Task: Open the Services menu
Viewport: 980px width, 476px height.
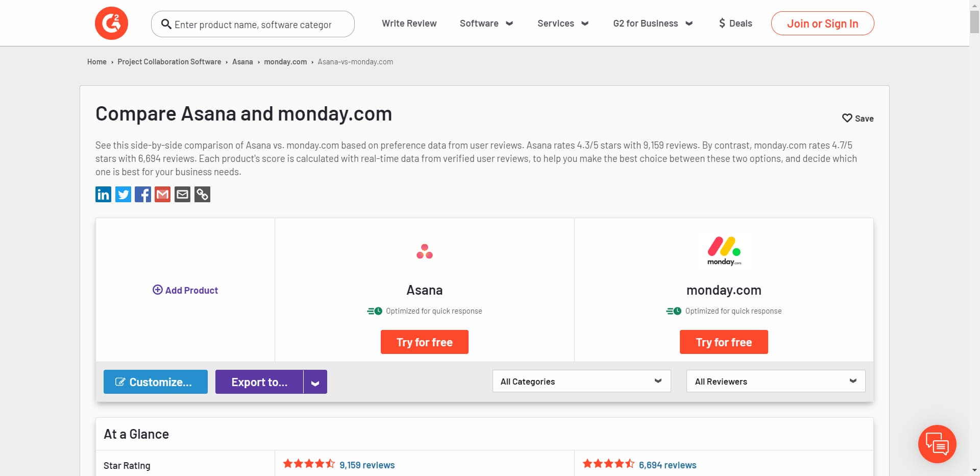Action: point(563,23)
